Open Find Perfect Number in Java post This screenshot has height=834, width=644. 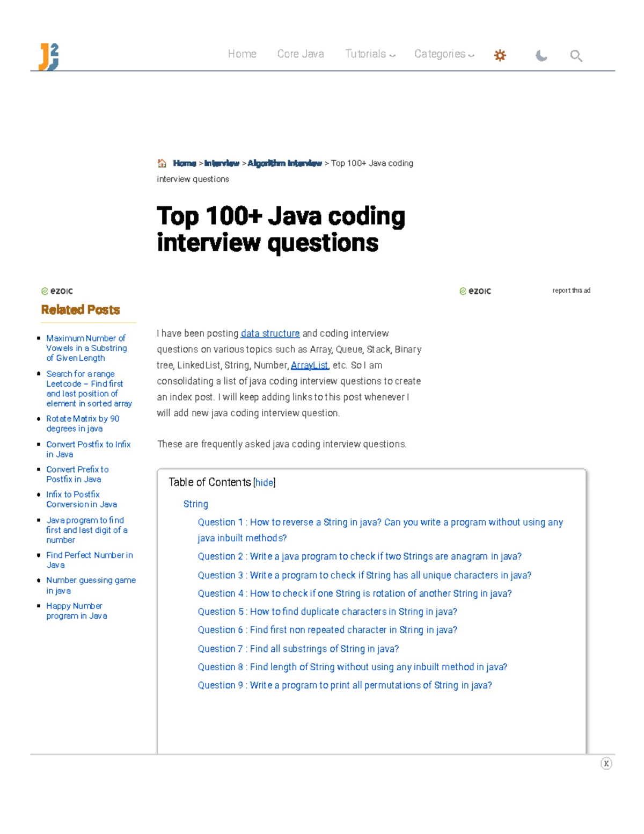89,560
